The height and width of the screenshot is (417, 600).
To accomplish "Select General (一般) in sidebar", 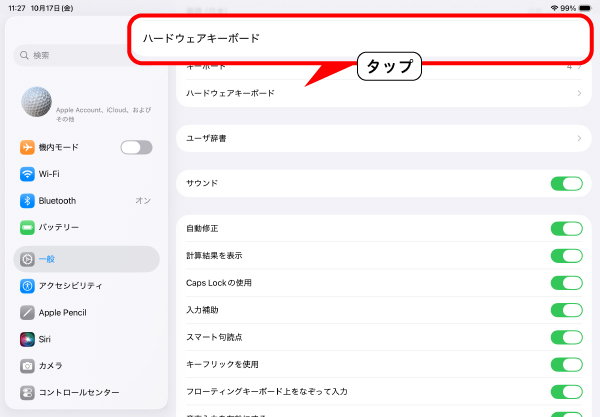I will point(86,259).
